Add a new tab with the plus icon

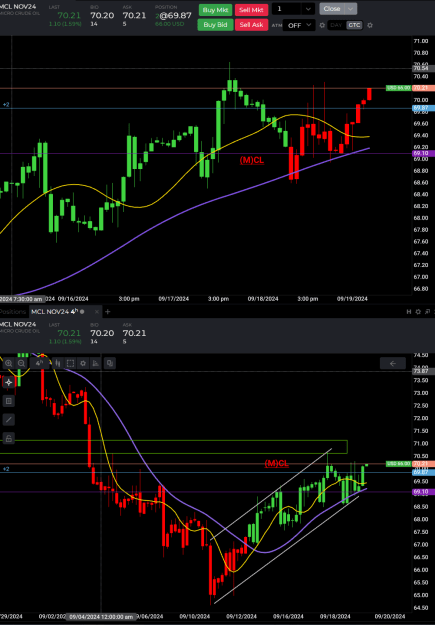(x=107, y=312)
